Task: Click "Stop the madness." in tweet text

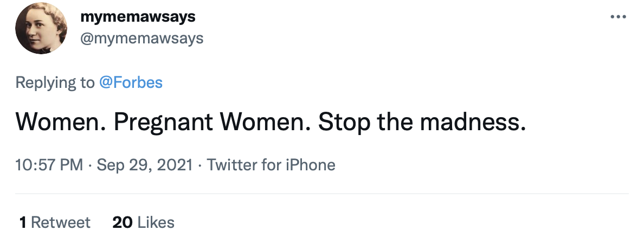Action: (422, 123)
